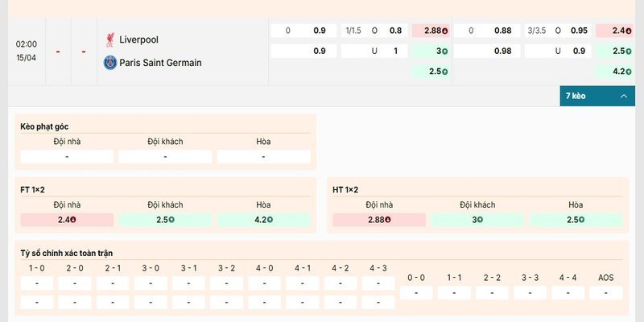Select the 0 - 0 correct score cell
The width and height of the screenshot is (644, 322).
416,293
